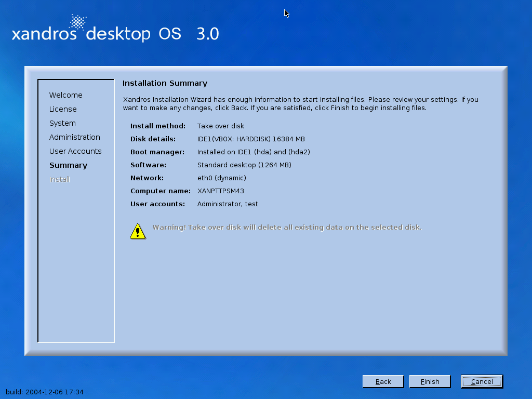Click the 'Software:' label
The image size is (532, 399).
tap(148, 165)
